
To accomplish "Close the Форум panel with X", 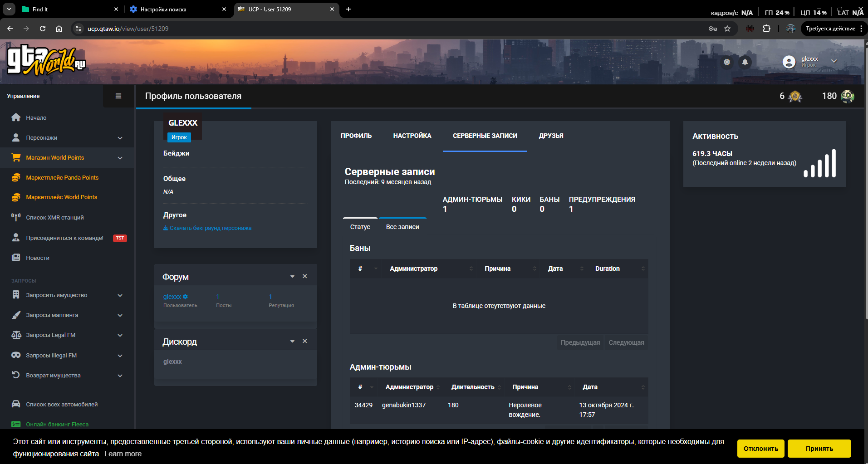I will tap(305, 276).
